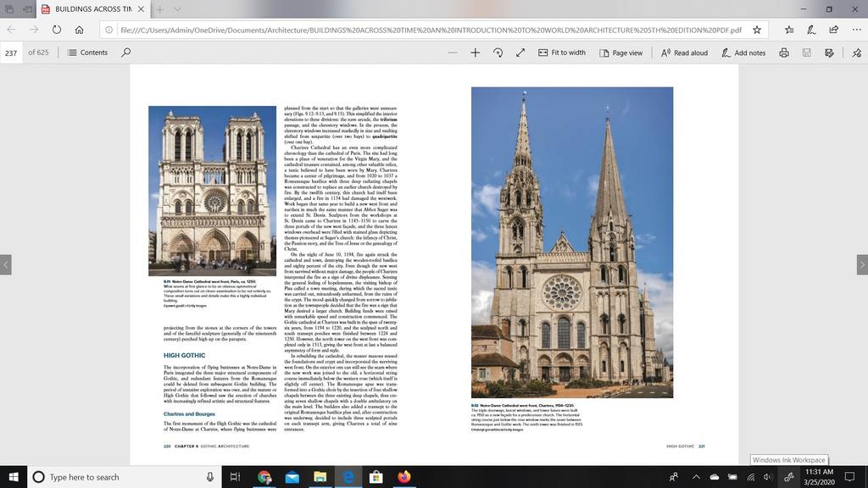Click Add notes in PDF toolbar
This screenshot has width=868, height=488.
(743, 53)
